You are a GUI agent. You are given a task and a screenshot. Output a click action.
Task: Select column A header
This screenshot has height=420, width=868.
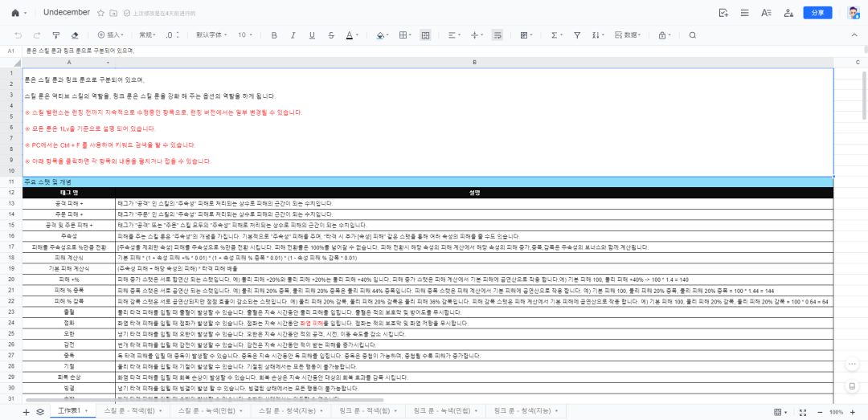click(68, 63)
